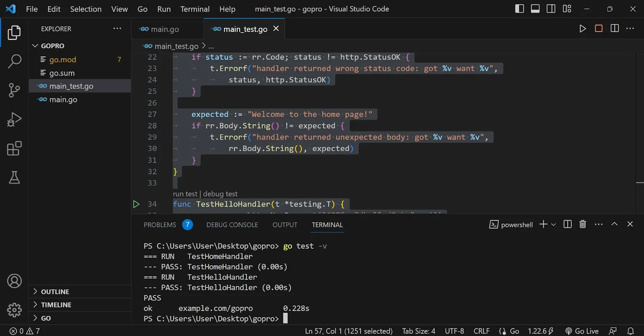The width and height of the screenshot is (644, 336).
Task: Open the Help menu
Action: tap(227, 9)
